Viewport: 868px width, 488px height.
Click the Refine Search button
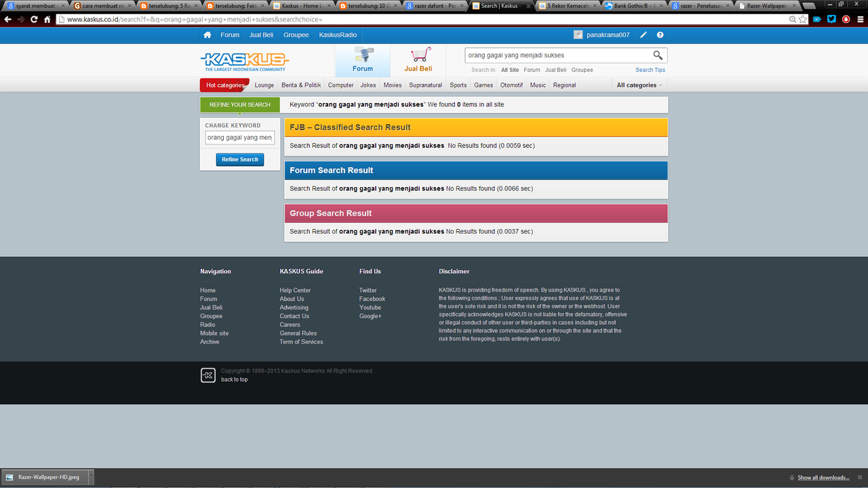pos(240,159)
